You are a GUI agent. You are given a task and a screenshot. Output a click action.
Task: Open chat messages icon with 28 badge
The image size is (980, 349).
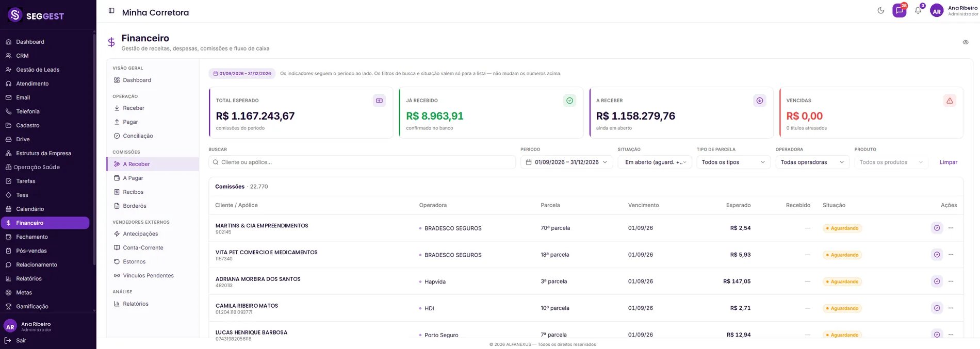click(x=900, y=10)
